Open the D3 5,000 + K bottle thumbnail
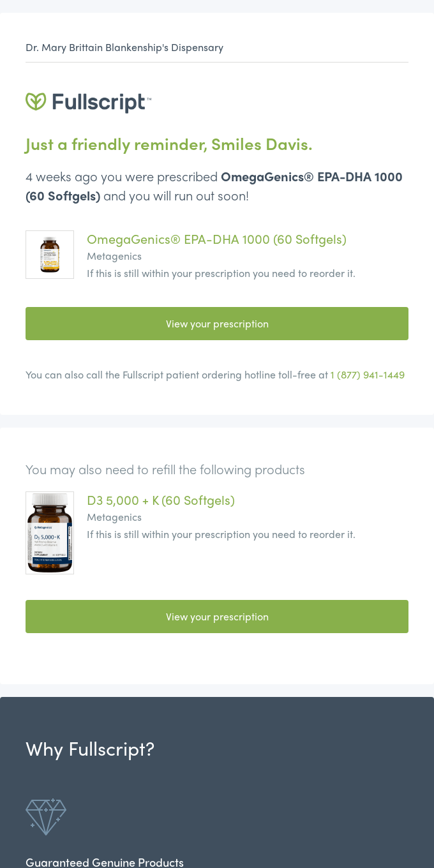This screenshot has width=434, height=868. click(x=49, y=532)
